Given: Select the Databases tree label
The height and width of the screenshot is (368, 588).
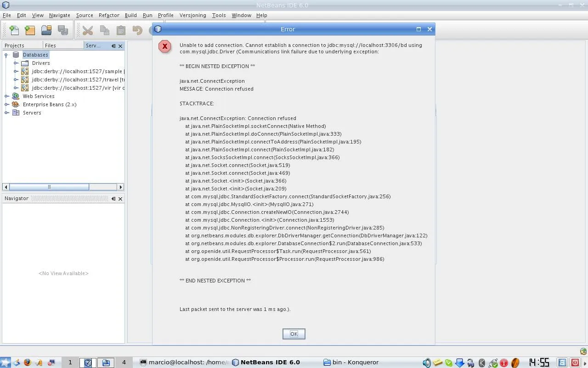Looking at the screenshot, I should tap(35, 55).
